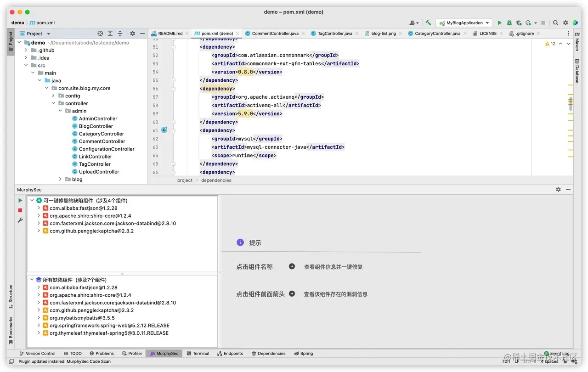Image resolution: width=588 pixels, height=372 pixels.
Task: Expand the .idea folder
Action: [x=26, y=58]
